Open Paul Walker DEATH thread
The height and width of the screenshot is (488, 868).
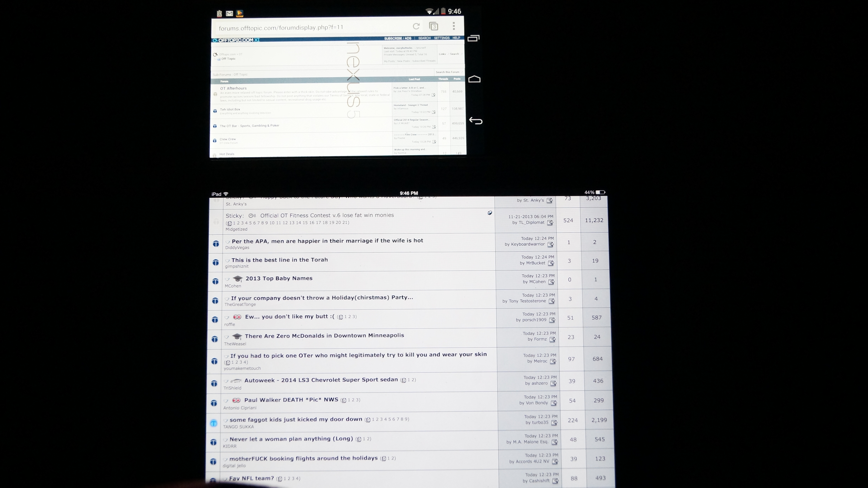pos(291,400)
